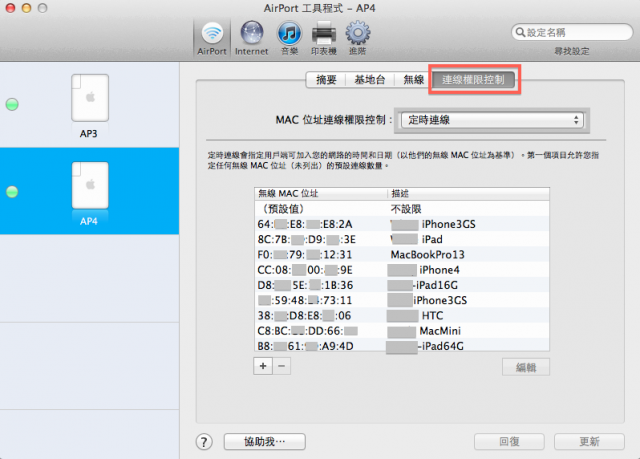The width and height of the screenshot is (640, 459).
Task: Switch to the 基地台 tab
Action: pos(370,80)
